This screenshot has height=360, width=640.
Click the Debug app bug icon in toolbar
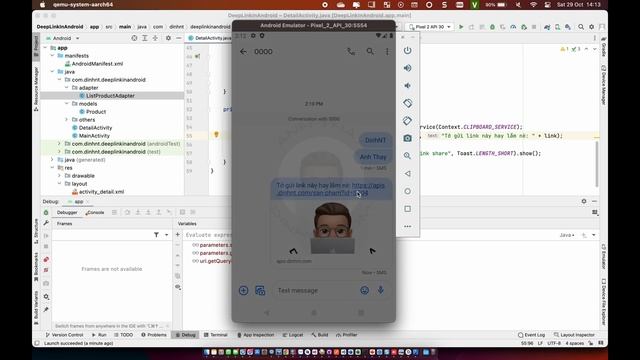tap(492, 27)
